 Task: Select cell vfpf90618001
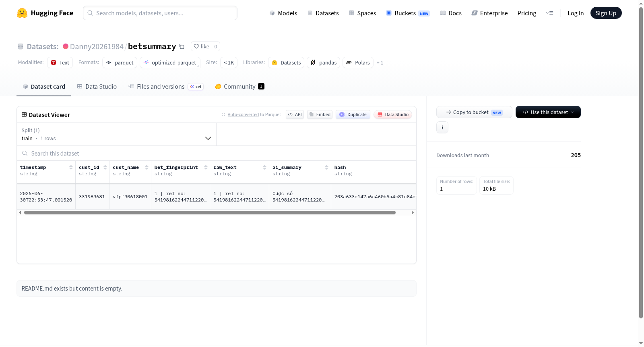coord(130,197)
